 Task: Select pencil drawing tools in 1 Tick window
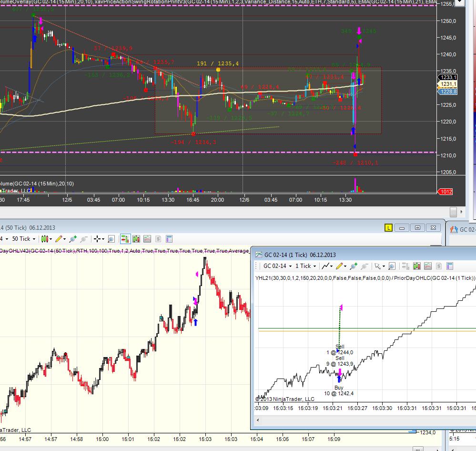coord(339,266)
